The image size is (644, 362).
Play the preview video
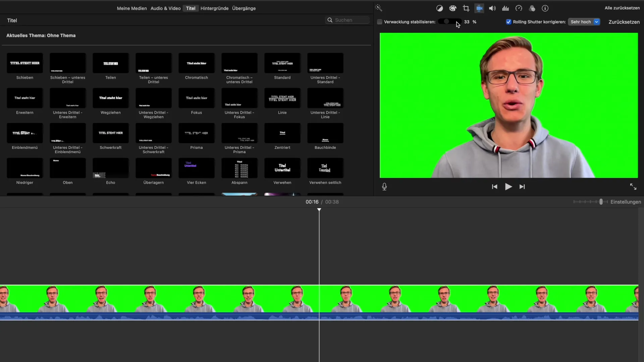[x=508, y=187]
